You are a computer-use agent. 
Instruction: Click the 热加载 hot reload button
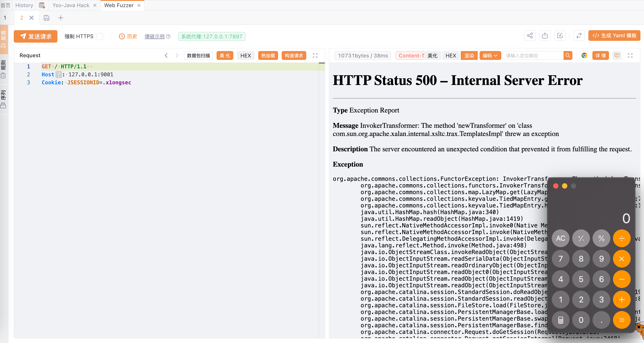click(268, 56)
